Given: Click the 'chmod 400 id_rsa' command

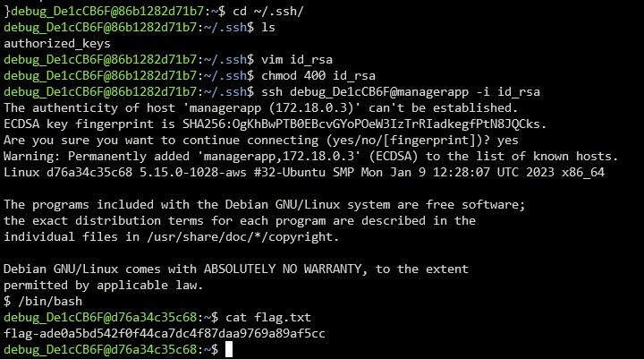Looking at the screenshot, I should [x=318, y=76].
